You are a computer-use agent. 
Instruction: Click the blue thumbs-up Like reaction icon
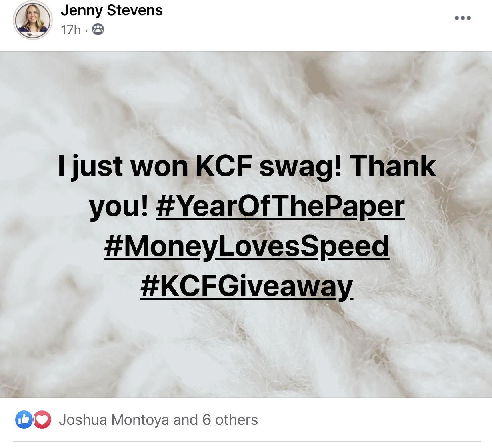[24, 420]
